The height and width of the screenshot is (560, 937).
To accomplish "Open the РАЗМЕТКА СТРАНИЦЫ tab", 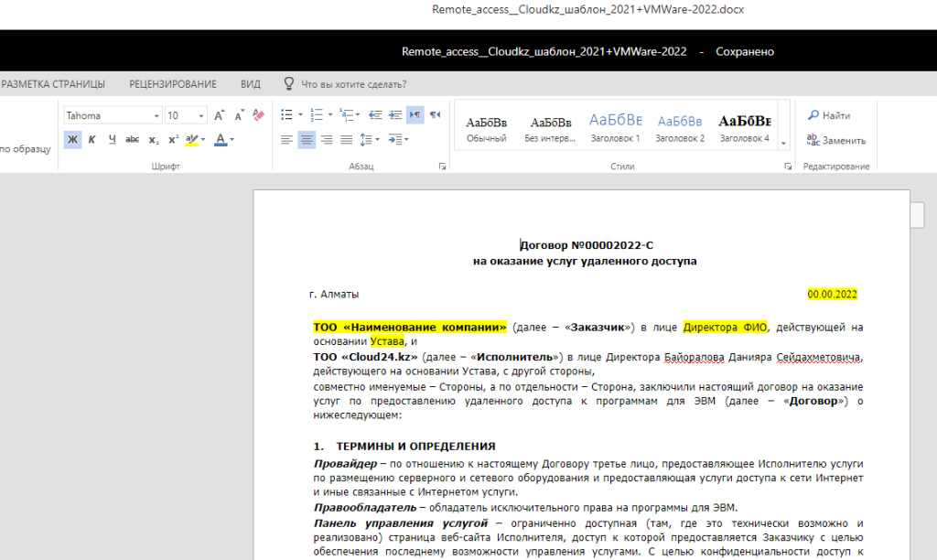I will [x=52, y=84].
